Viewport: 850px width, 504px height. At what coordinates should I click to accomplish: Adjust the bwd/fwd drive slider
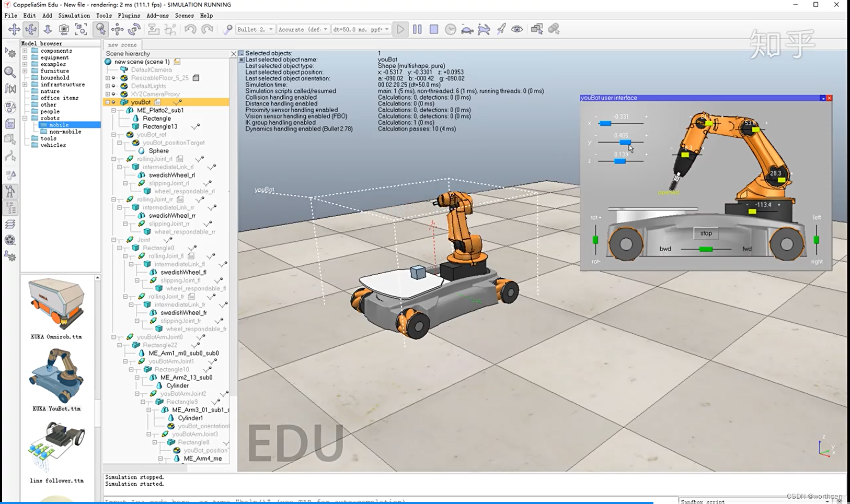coord(706,249)
